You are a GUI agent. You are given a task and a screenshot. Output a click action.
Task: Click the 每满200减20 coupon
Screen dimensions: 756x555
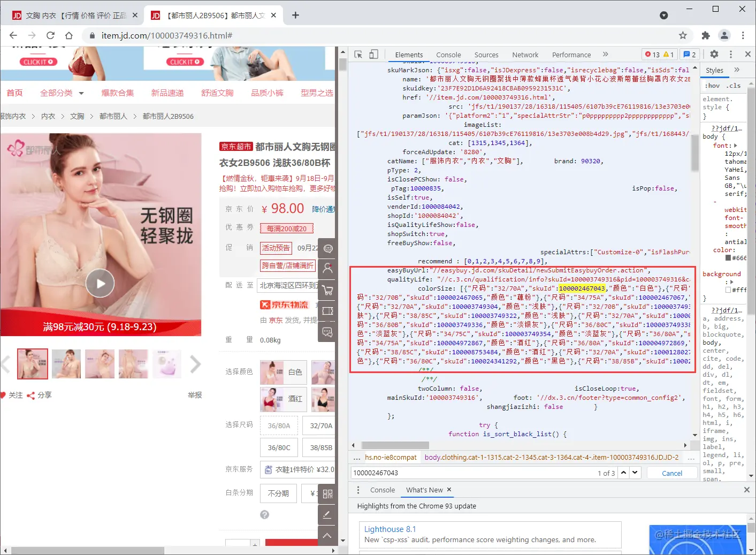pyautogui.click(x=287, y=229)
